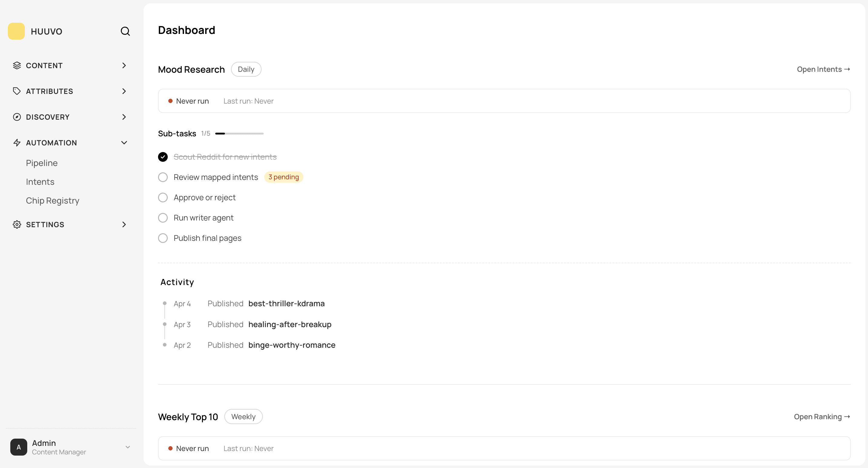Select the Content layers icon
868x468 pixels.
click(17, 65)
